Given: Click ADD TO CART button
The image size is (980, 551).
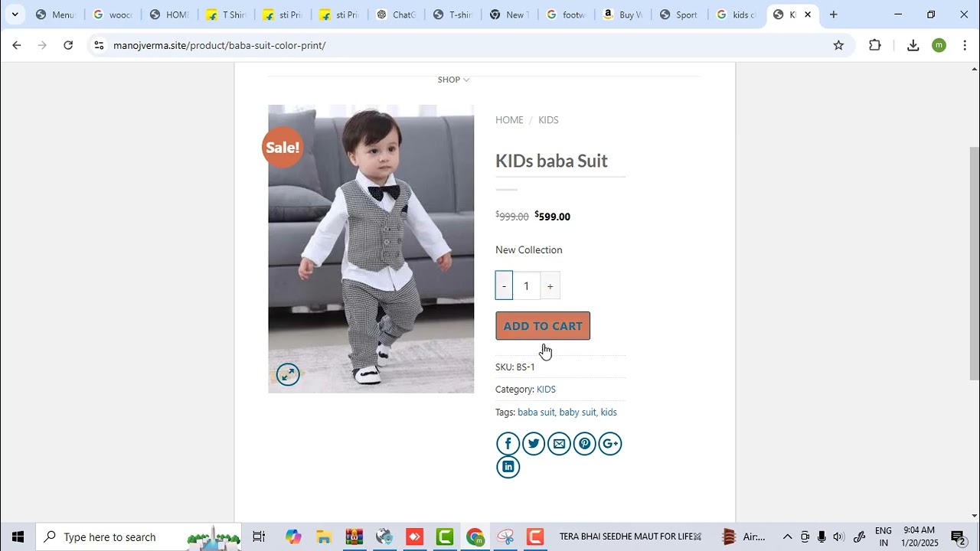Looking at the screenshot, I should [x=543, y=326].
